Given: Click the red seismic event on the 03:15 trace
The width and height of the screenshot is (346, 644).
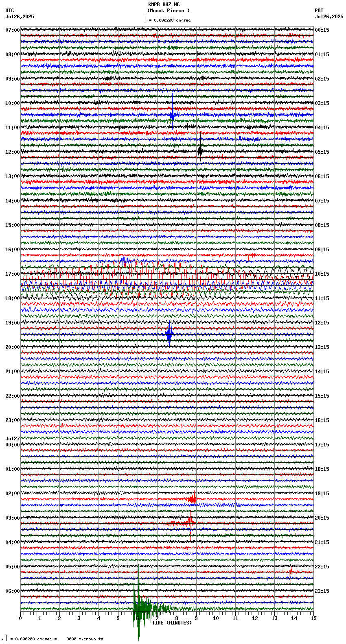Looking at the screenshot, I should 190,523.
